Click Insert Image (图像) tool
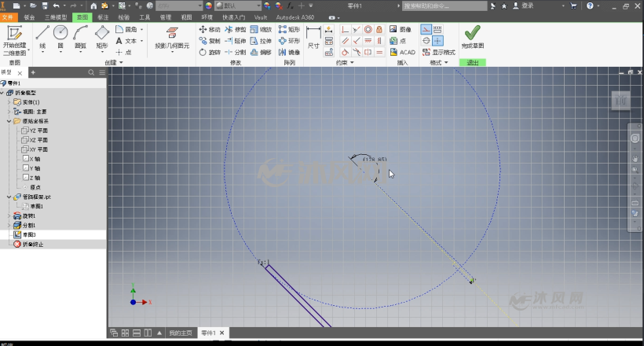Image resolution: width=644 pixels, height=346 pixels. coord(400,29)
